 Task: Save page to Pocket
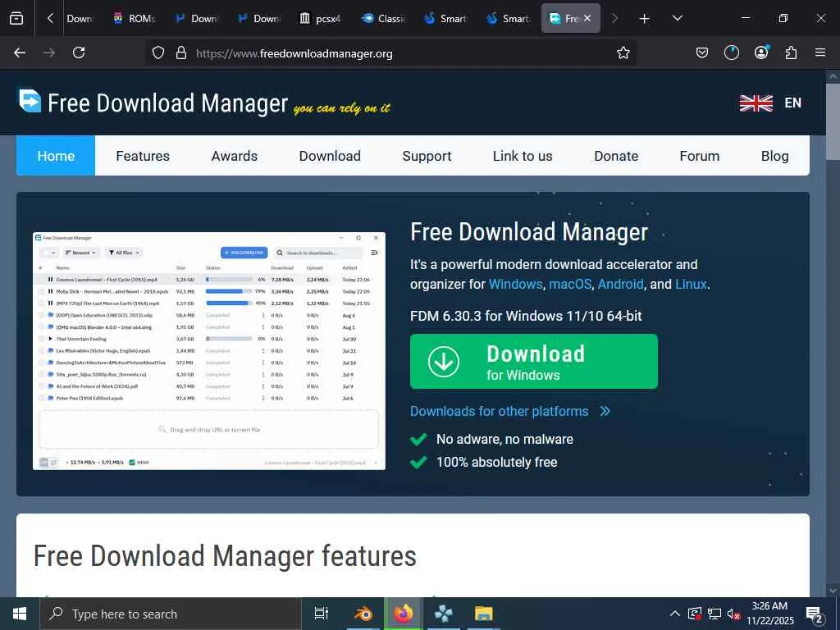coord(702,52)
